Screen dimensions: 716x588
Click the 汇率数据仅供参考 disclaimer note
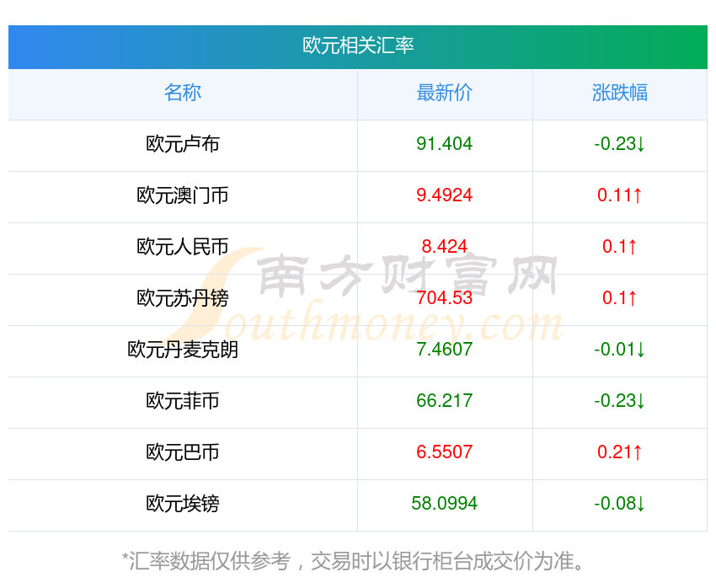tap(352, 561)
